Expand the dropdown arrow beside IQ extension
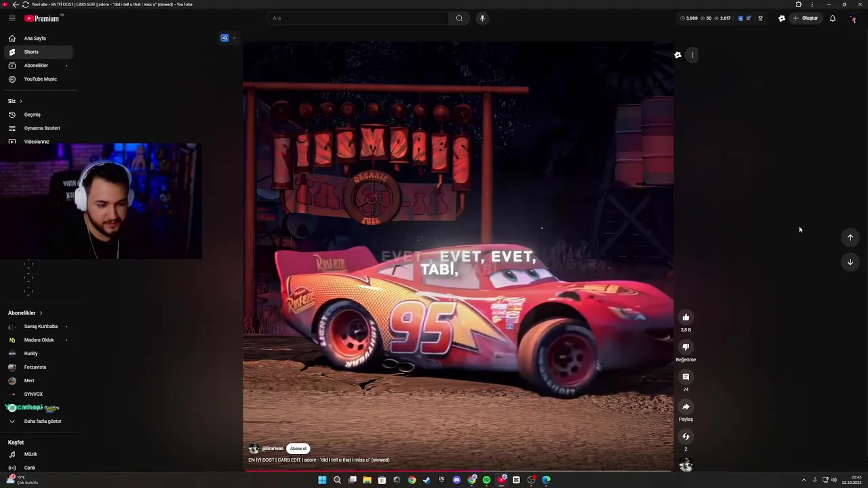The height and width of the screenshot is (488, 868). (x=234, y=38)
